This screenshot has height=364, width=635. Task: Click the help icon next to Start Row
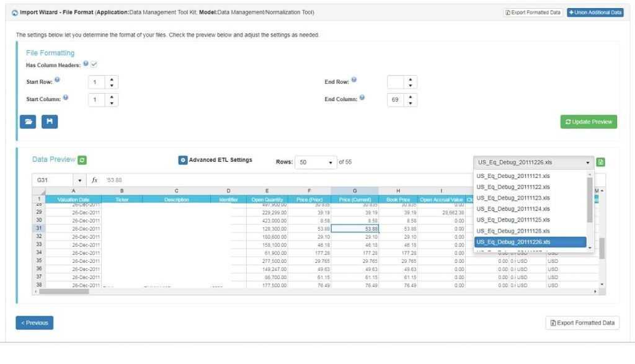57,80
